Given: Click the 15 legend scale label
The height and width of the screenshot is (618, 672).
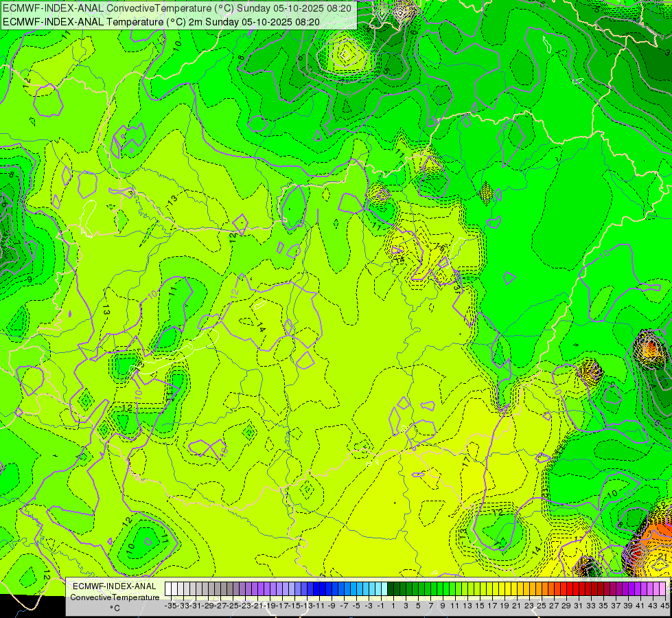Looking at the screenshot, I should 480,606.
